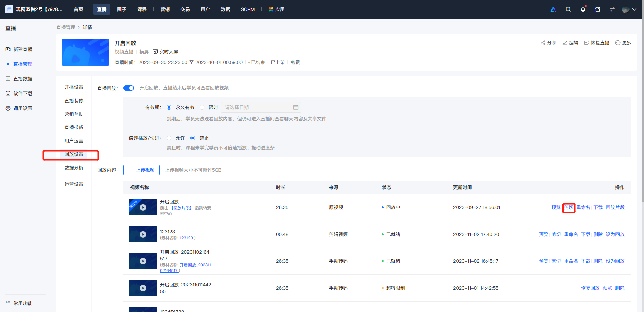Switch to the 直播带货 tab
This screenshot has width=644, height=312.
coord(74,127)
